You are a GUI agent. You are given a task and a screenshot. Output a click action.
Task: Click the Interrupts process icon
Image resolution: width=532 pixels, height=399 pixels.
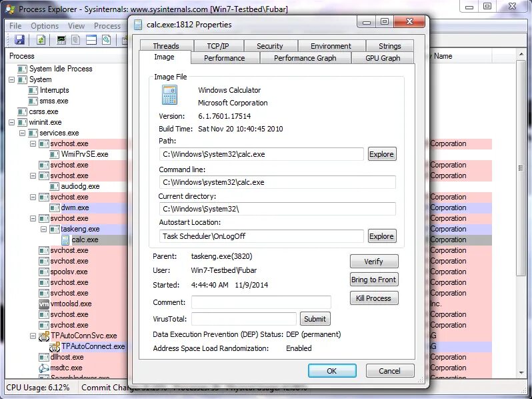[33, 90]
